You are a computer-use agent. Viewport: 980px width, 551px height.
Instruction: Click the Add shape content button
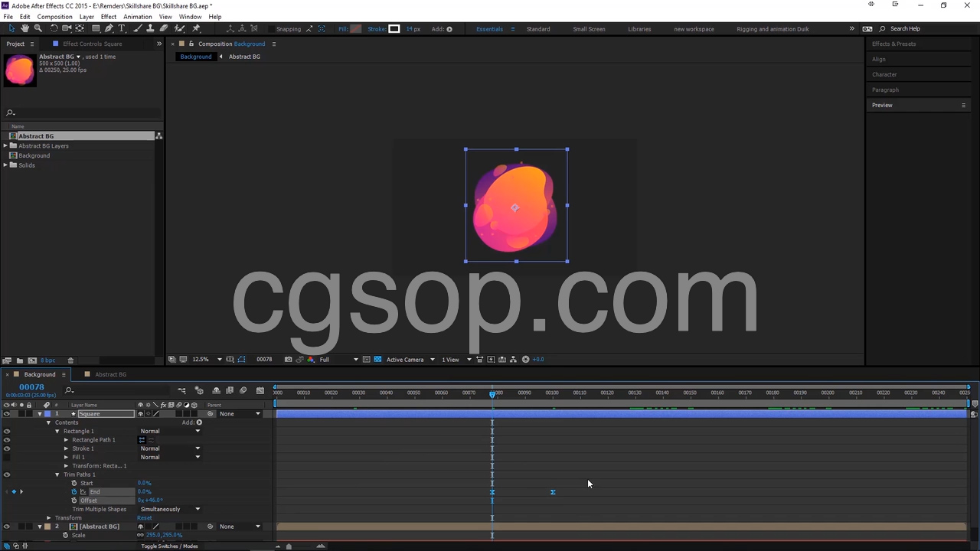click(x=199, y=422)
